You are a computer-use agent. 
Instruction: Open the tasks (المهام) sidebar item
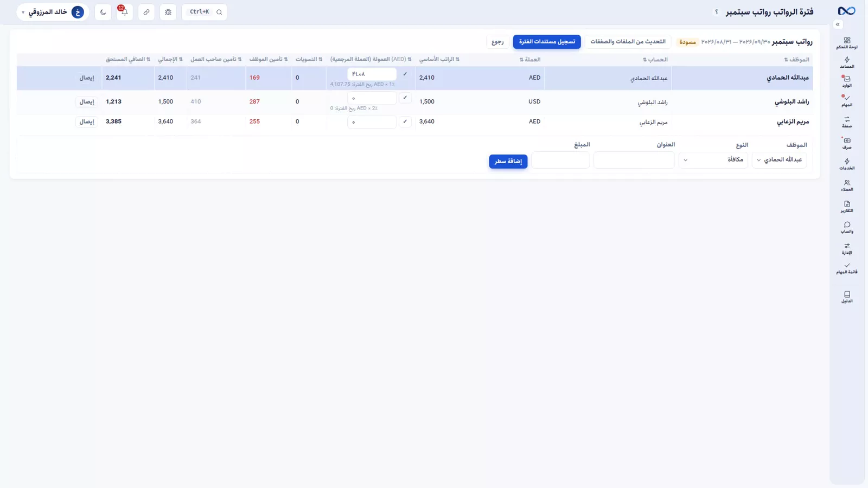[x=847, y=101]
